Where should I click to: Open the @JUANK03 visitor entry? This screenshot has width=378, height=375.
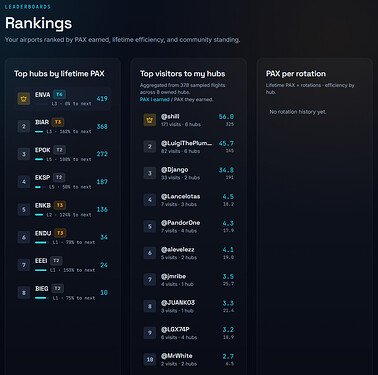(x=189, y=306)
